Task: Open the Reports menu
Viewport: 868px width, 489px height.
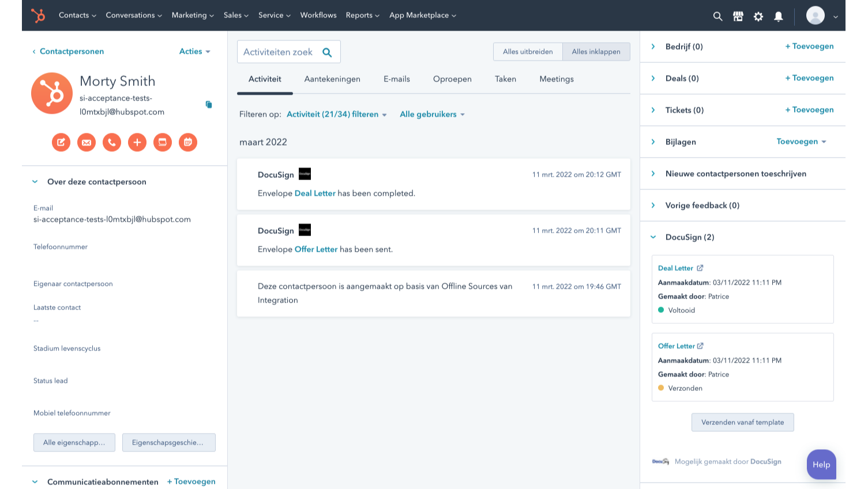Action: coord(363,16)
